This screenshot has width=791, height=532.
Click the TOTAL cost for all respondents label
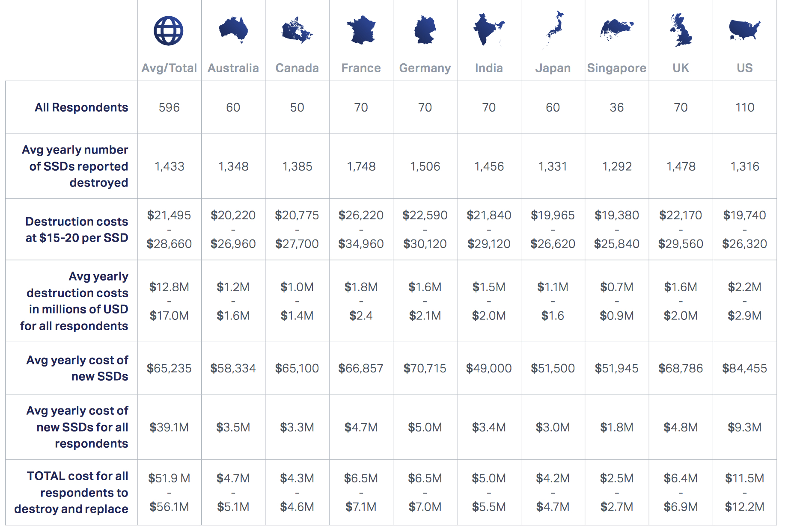point(71,493)
